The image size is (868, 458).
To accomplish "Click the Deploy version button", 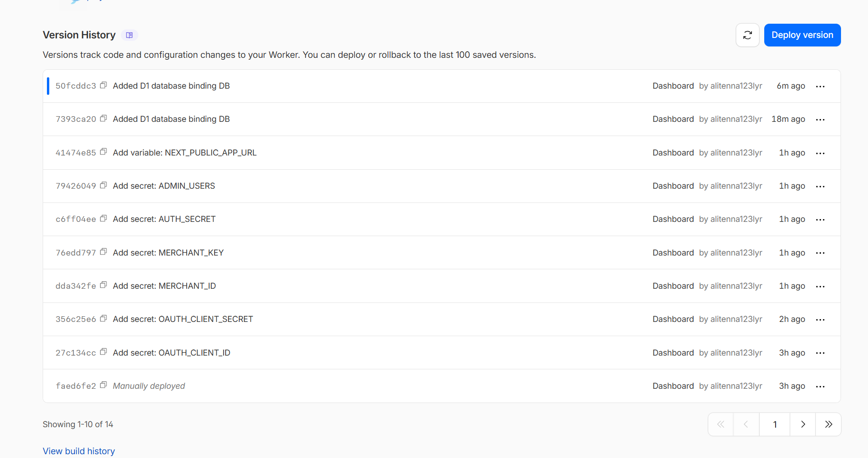I will (x=802, y=35).
